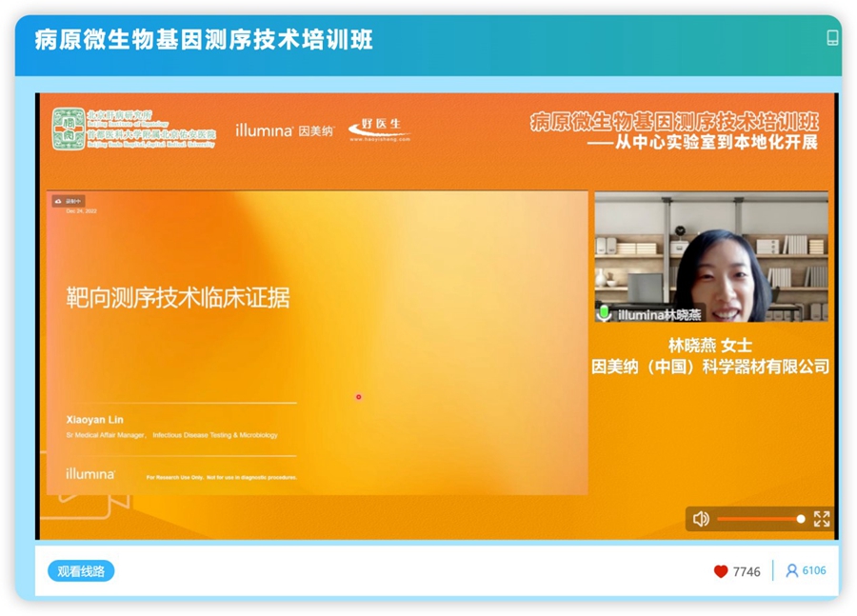This screenshot has width=857, height=616.
Task: Mute the video using the speaker icon
Action: (x=701, y=519)
